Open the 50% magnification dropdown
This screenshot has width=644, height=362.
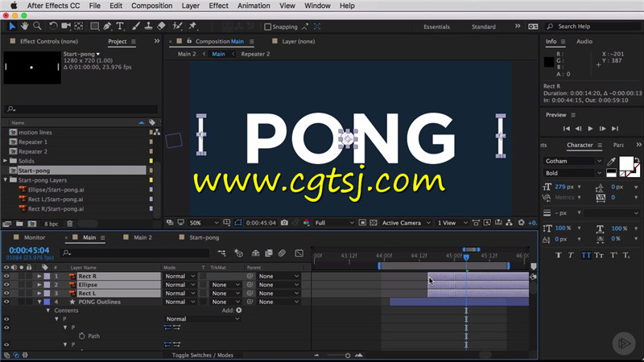[x=204, y=223]
